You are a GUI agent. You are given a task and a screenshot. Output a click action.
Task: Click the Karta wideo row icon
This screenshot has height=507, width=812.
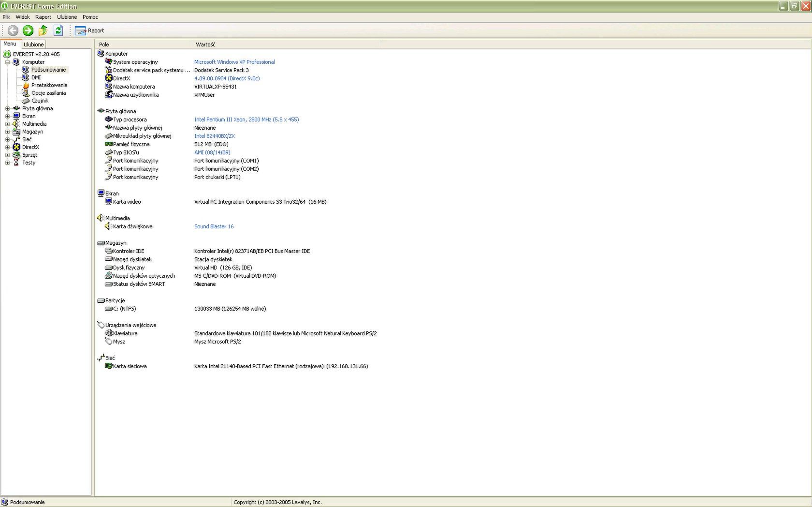[x=109, y=201]
